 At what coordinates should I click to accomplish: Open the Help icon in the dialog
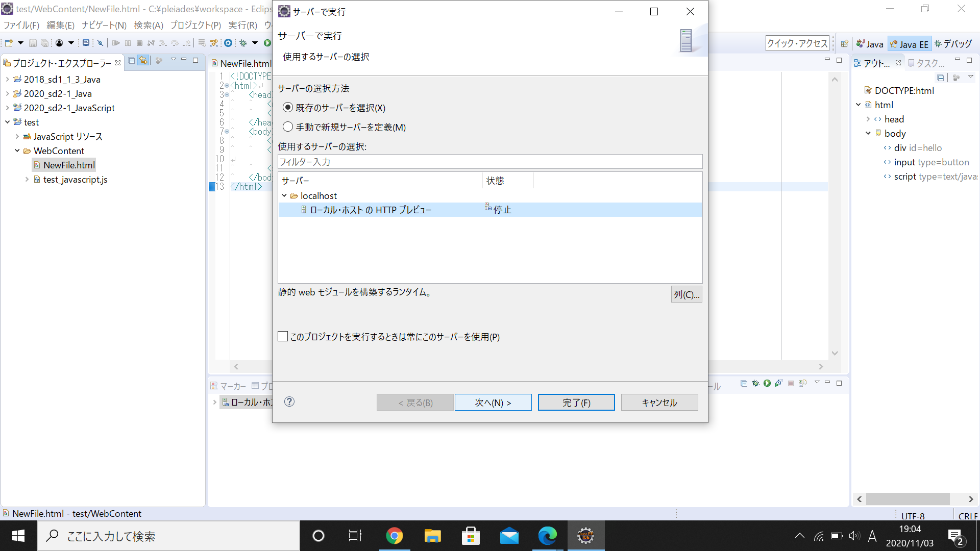point(289,402)
